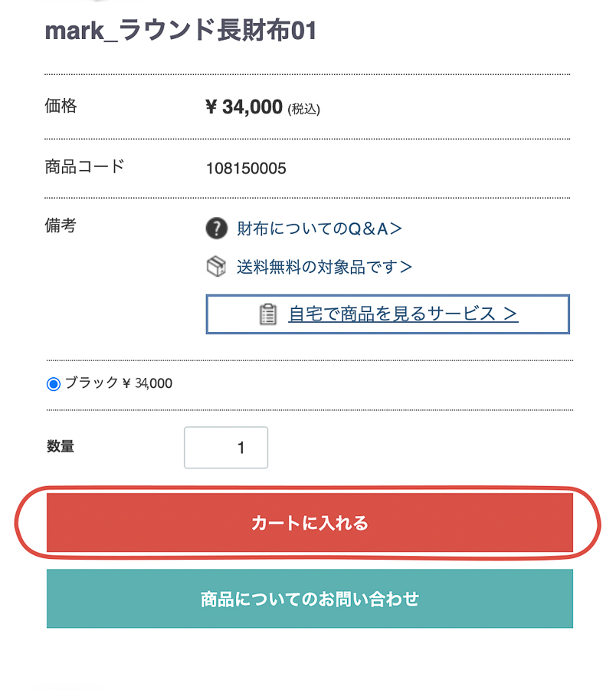Click the ブラック ¥34,000 option label
Image resolution: width=616 pixels, height=690 pixels.
119,383
